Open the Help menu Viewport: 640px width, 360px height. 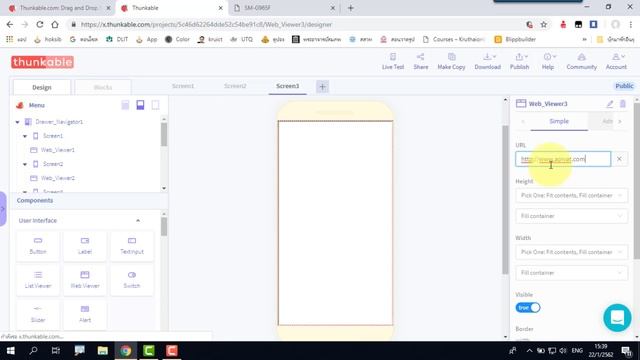pyautogui.click(x=547, y=61)
